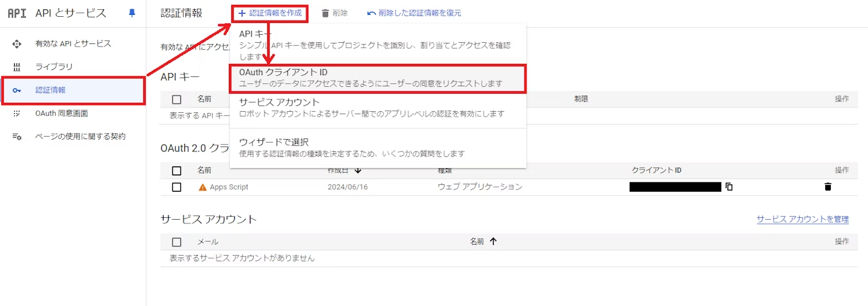Open ページの使用に関する契約 in sidebar

point(73,136)
